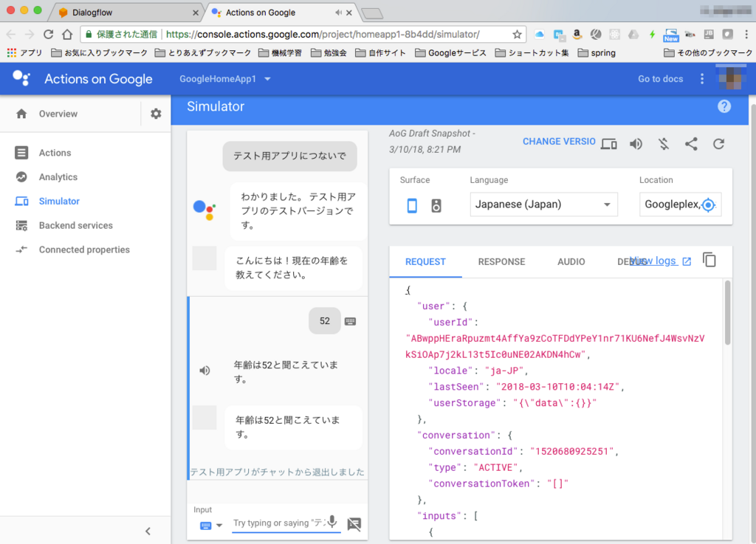Viewport: 756px width, 544px height.
Task: Open Backend services in sidebar
Action: [76, 225]
